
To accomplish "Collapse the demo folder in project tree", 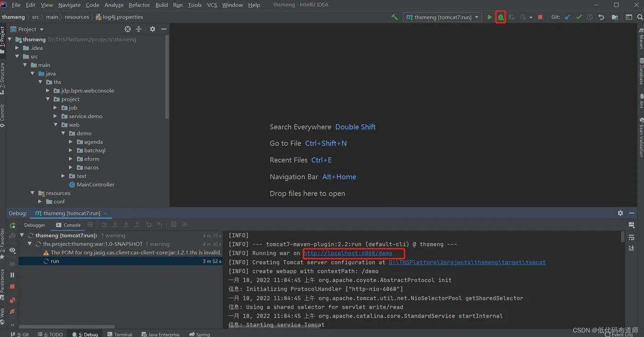I will [x=63, y=133].
